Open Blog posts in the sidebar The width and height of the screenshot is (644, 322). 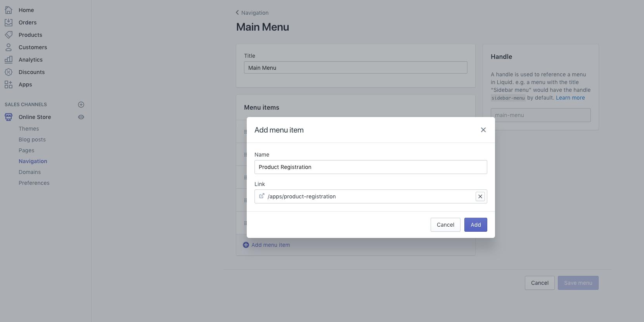tap(32, 139)
